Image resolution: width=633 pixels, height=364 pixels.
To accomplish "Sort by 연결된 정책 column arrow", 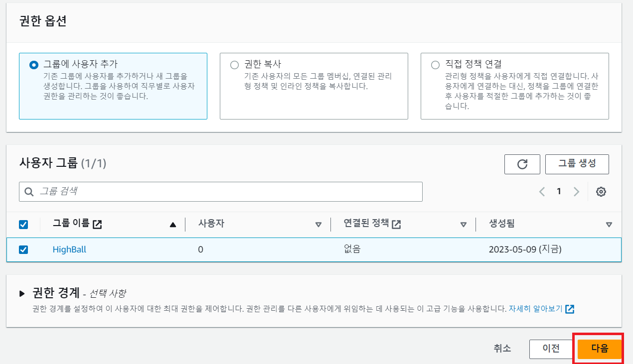I will click(x=464, y=225).
